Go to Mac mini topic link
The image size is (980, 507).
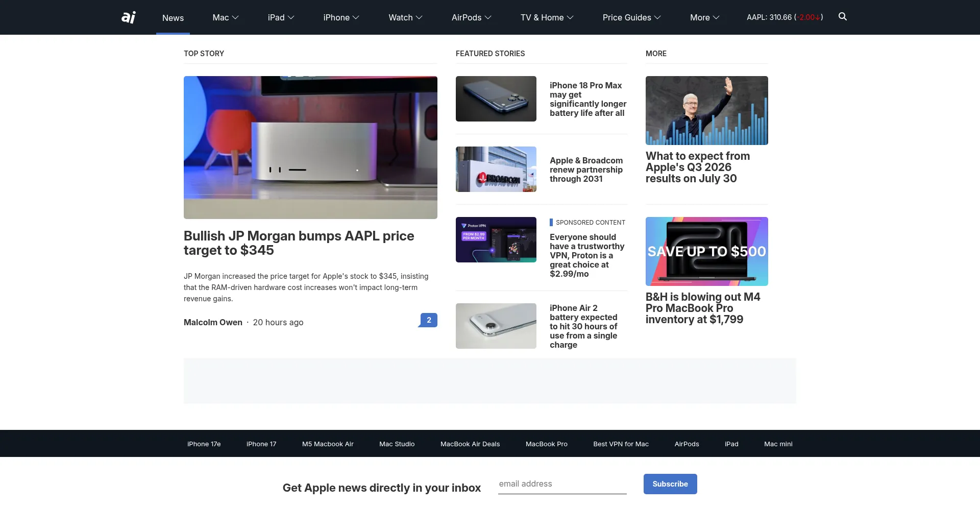pos(778,444)
